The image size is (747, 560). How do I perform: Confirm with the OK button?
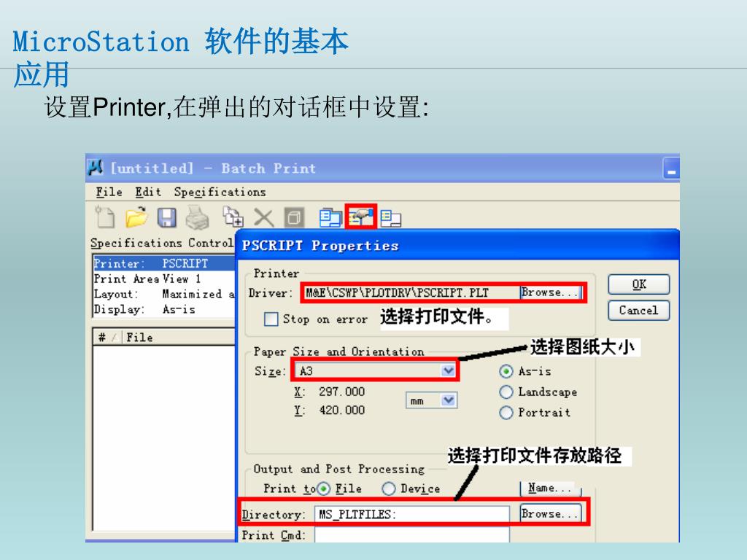click(x=639, y=284)
